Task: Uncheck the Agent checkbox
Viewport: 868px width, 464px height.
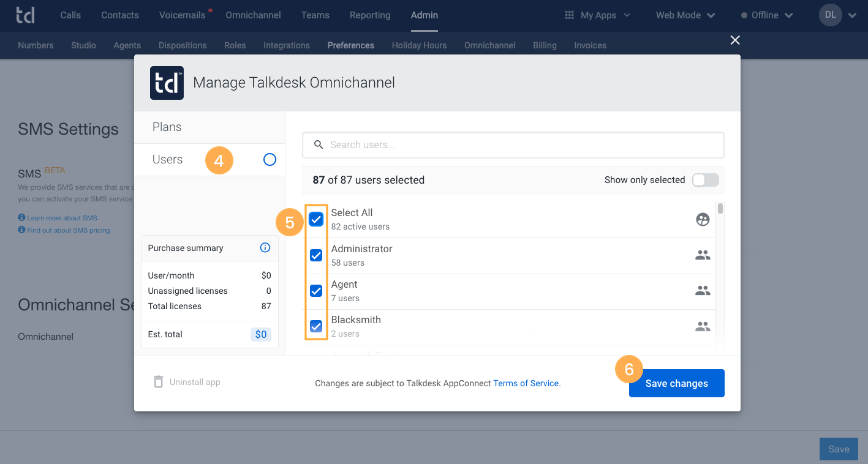Action: coord(316,291)
